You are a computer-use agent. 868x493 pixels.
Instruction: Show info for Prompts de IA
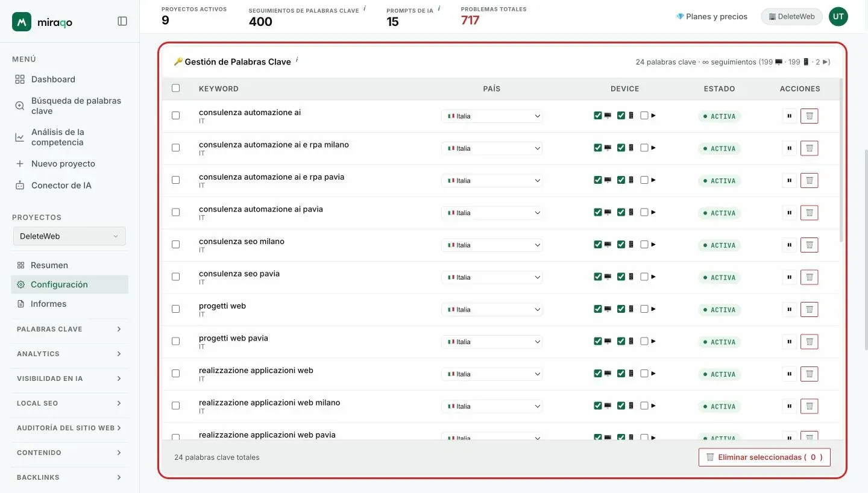coord(439,8)
